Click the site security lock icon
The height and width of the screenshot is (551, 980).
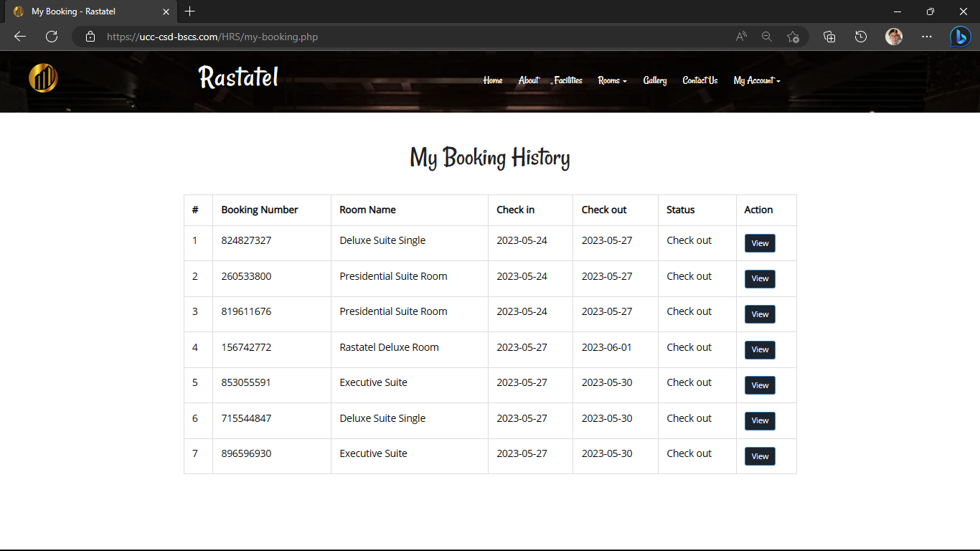click(90, 37)
